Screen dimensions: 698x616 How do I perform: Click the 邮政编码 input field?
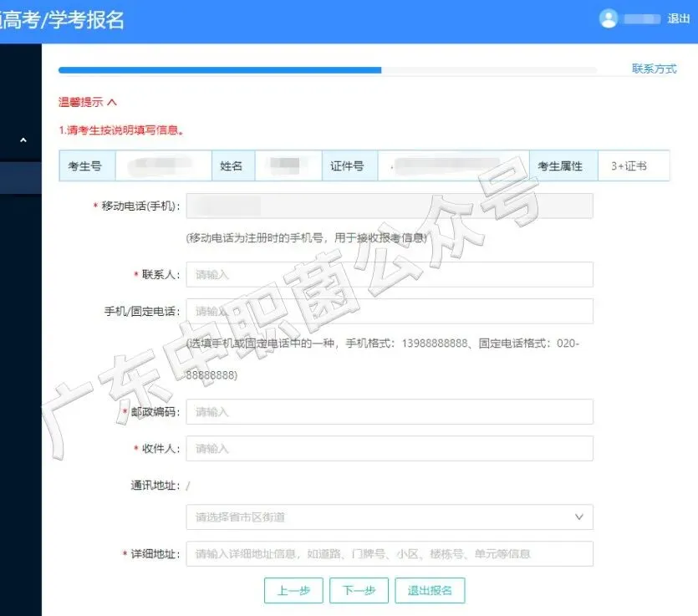click(x=390, y=412)
